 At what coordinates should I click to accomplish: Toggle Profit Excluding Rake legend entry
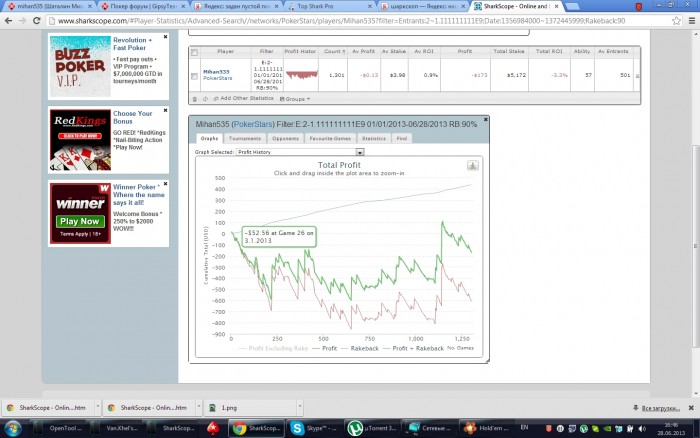click(273, 348)
